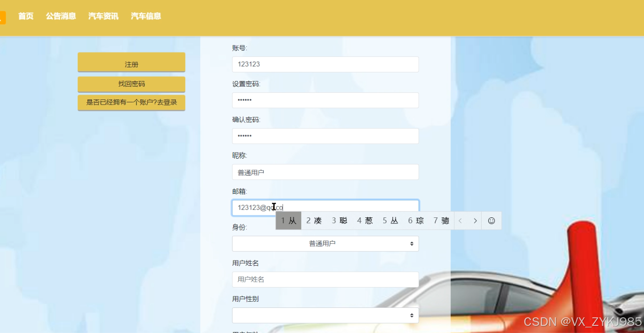Open the 用户性别 dropdown

coord(325,315)
